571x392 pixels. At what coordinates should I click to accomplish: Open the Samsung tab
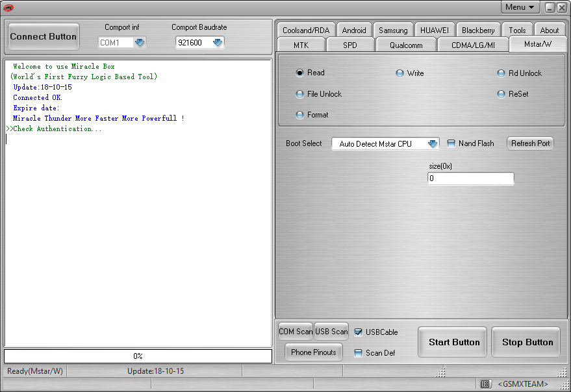tap(393, 30)
